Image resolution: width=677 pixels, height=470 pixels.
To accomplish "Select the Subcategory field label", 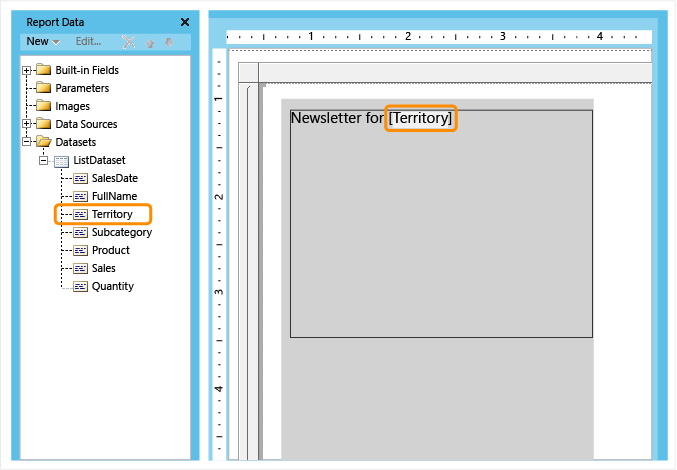I will click(x=122, y=233).
